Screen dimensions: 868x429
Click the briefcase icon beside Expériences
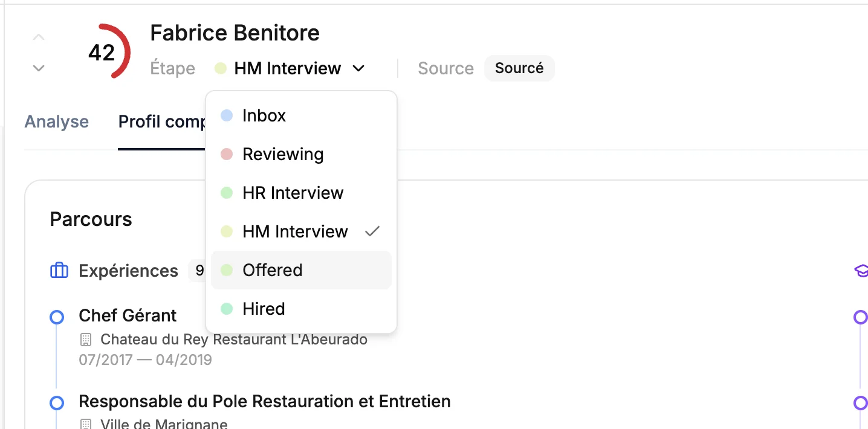coord(59,271)
